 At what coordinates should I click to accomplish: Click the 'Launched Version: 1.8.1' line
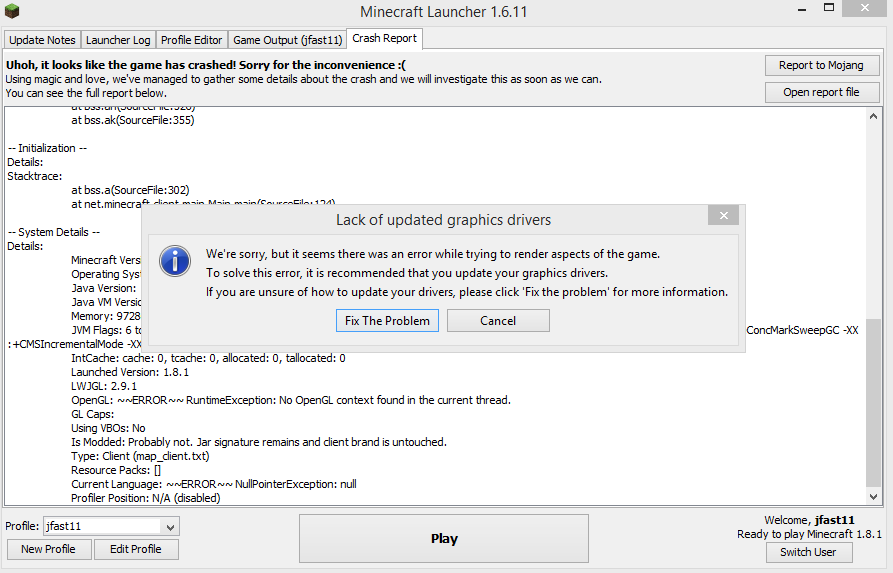[x=130, y=373]
